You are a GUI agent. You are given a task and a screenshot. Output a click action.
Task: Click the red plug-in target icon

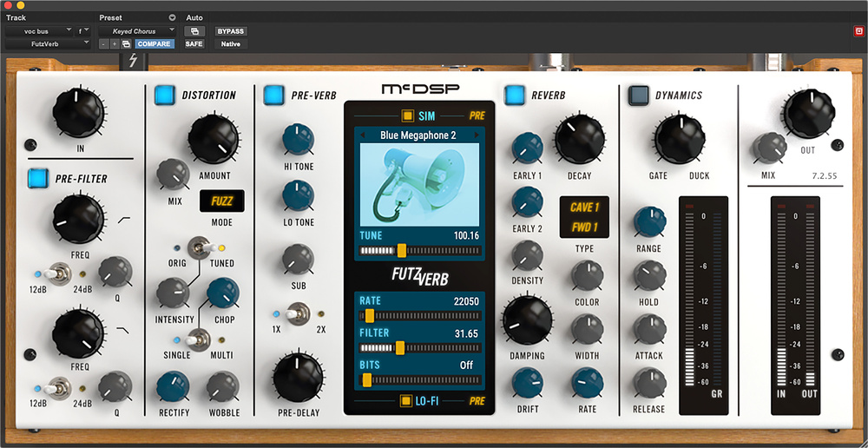tap(858, 30)
